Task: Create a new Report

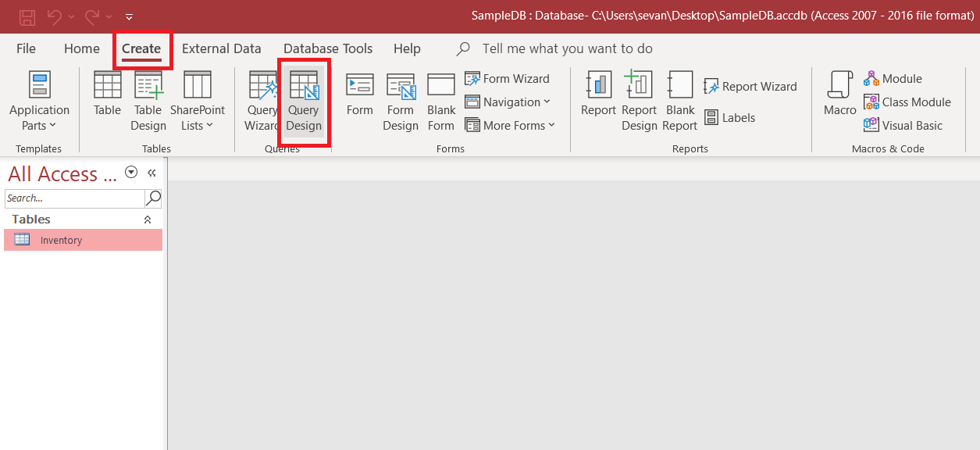Action: coord(598,95)
